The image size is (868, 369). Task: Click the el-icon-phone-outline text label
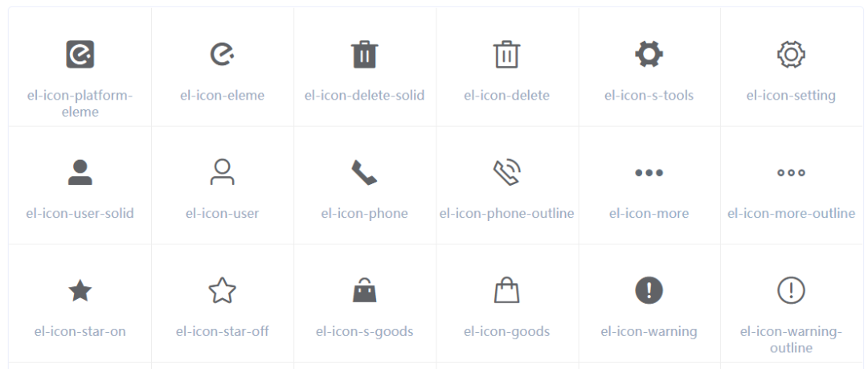506,213
